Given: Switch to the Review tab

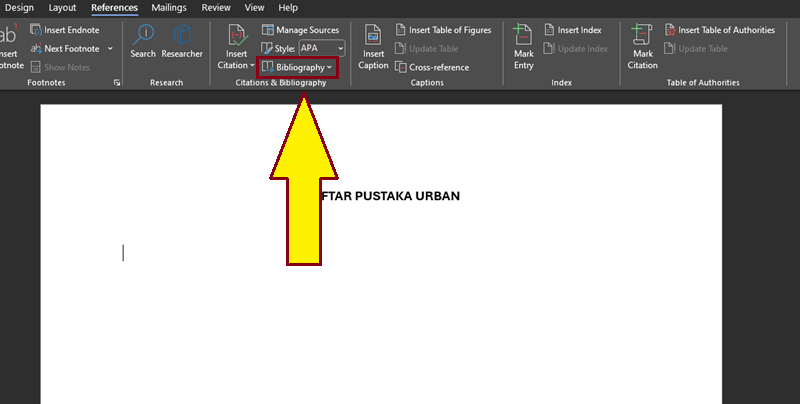Looking at the screenshot, I should (215, 8).
